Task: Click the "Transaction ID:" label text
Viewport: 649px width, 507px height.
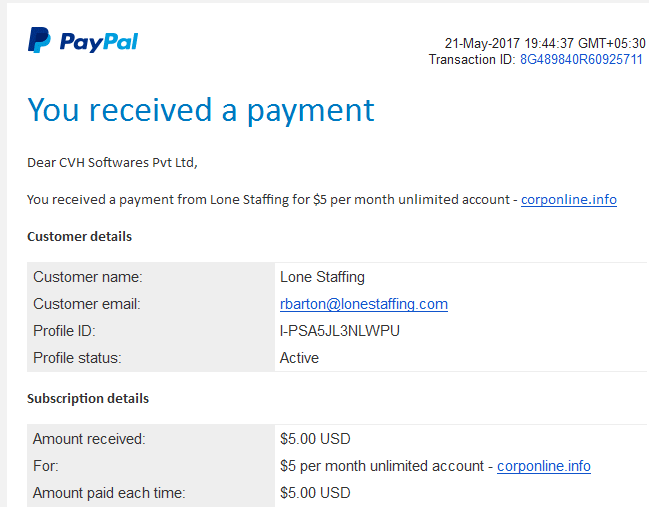Action: pyautogui.click(x=472, y=60)
